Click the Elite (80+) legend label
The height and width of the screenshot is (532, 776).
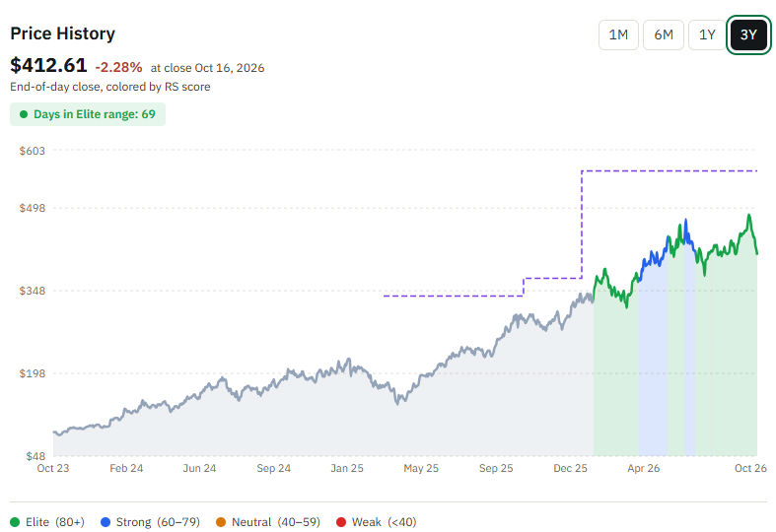click(55, 522)
